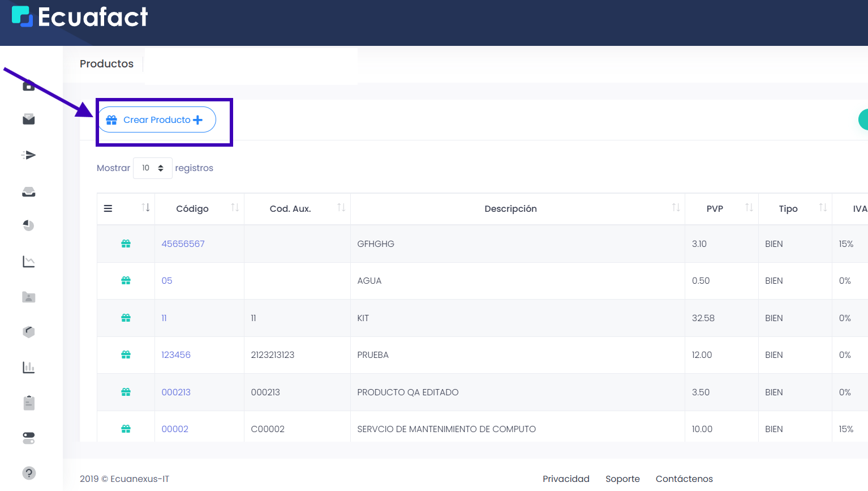Click the Crear Producto button
Screen dimensions: 868x491
pyautogui.click(x=157, y=119)
